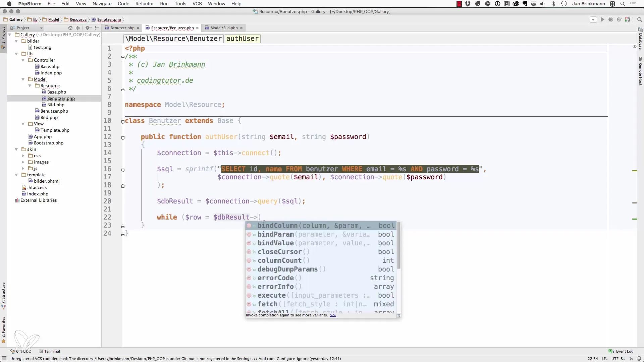Click the Debug bug toolbar icon

(611, 20)
